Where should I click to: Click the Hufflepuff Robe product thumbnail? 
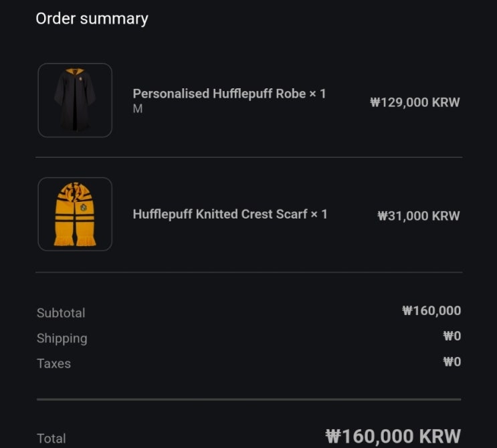75,100
